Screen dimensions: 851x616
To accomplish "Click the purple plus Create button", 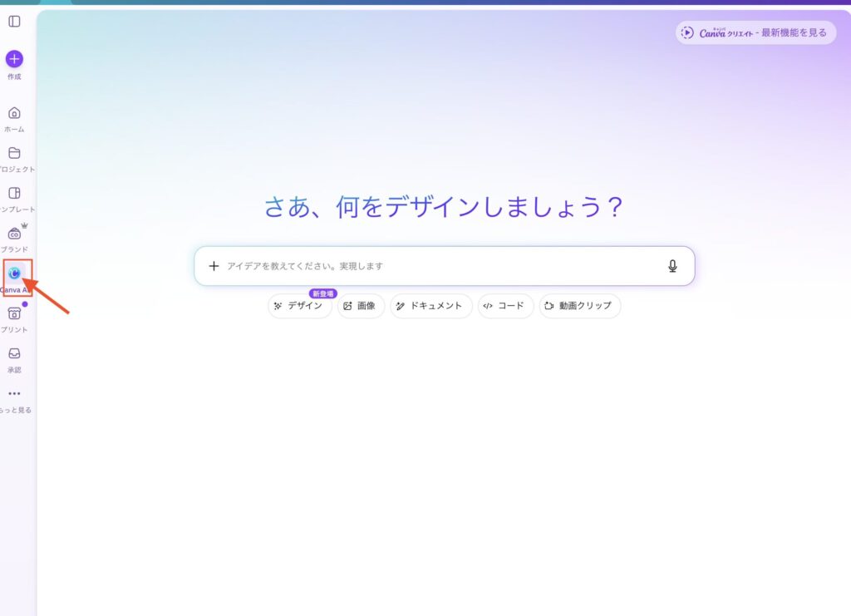I will [x=14, y=59].
